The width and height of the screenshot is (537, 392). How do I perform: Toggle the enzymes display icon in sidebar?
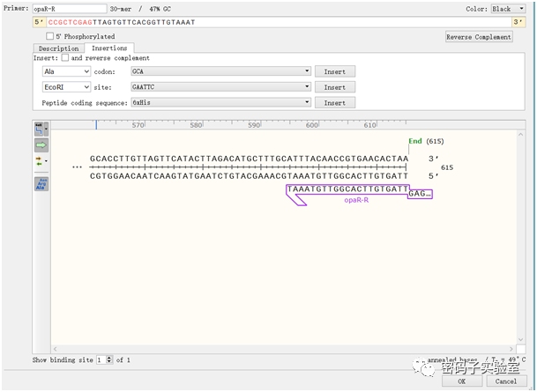39,129
